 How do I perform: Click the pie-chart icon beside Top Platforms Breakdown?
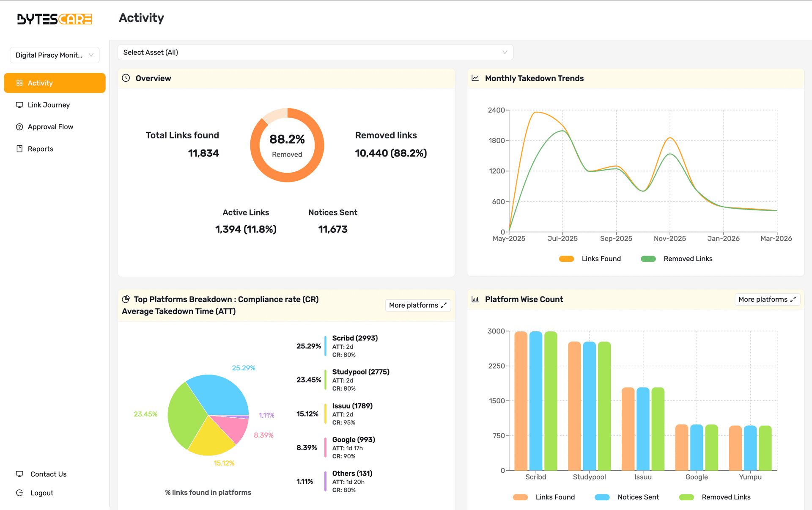tap(126, 299)
